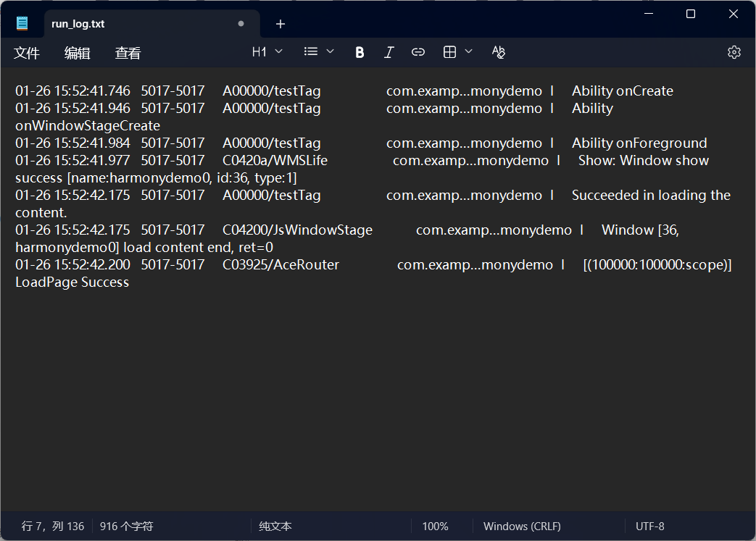Image resolution: width=756 pixels, height=541 pixels.
Task: Click the 纯文本 format indicator
Action: click(275, 526)
